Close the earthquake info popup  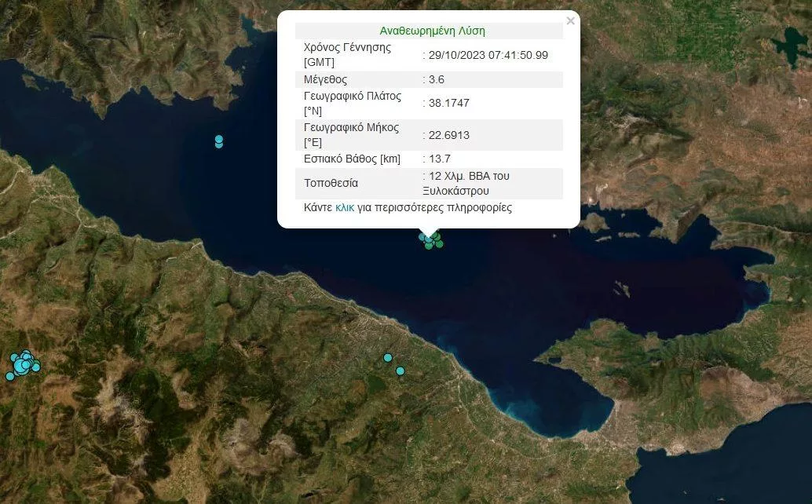tap(570, 21)
